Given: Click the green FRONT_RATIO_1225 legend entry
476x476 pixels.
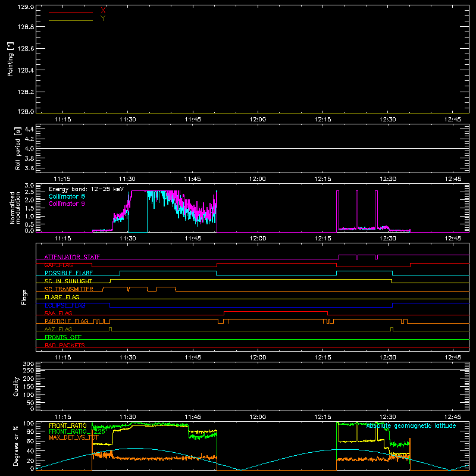Looking at the screenshot, I should click(x=77, y=432).
